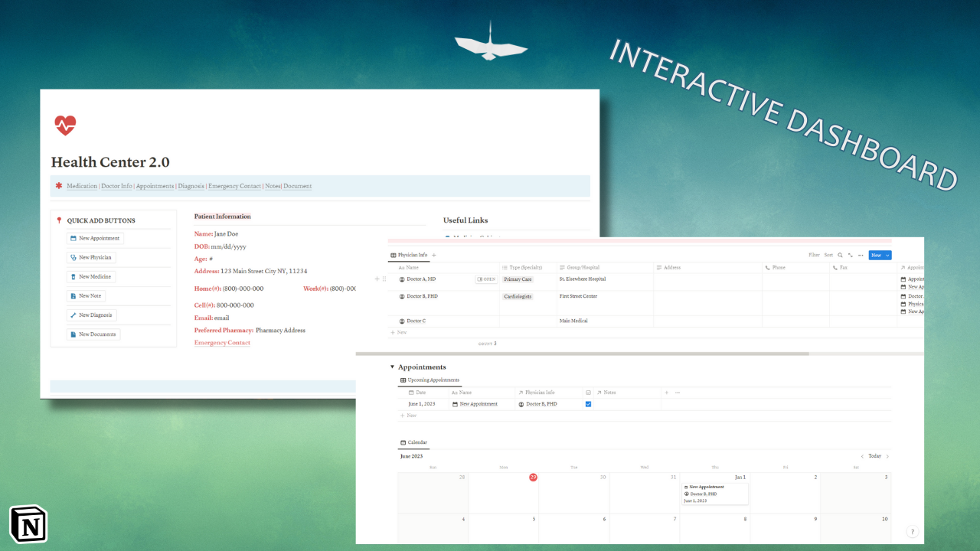Open the Type (Specialty) column header menu
Viewport: 980px width, 551px height.
[x=528, y=268]
